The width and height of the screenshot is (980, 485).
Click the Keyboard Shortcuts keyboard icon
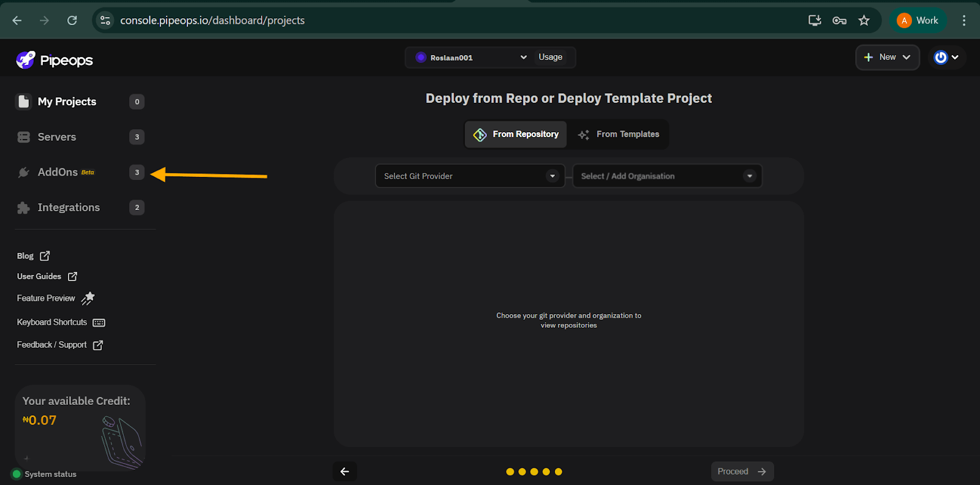click(x=99, y=323)
